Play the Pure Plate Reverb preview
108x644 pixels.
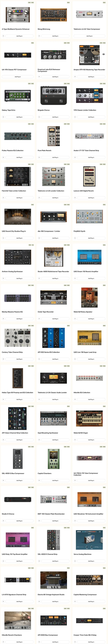point(39,157)
